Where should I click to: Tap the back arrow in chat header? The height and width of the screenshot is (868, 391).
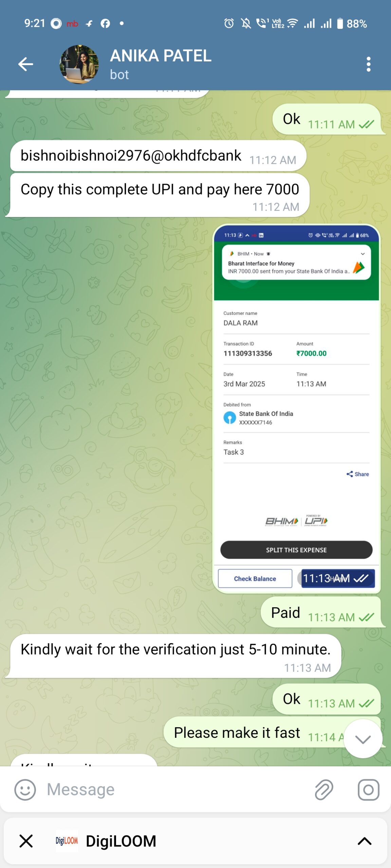coord(26,64)
